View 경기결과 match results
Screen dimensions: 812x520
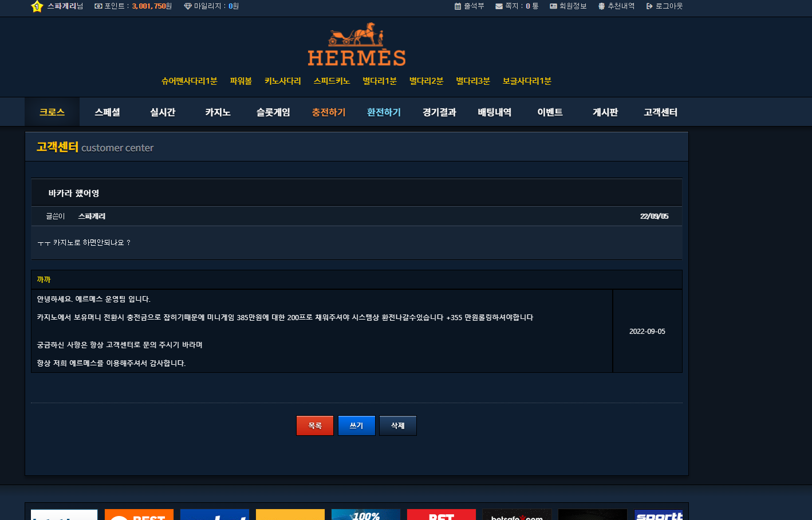click(x=439, y=112)
